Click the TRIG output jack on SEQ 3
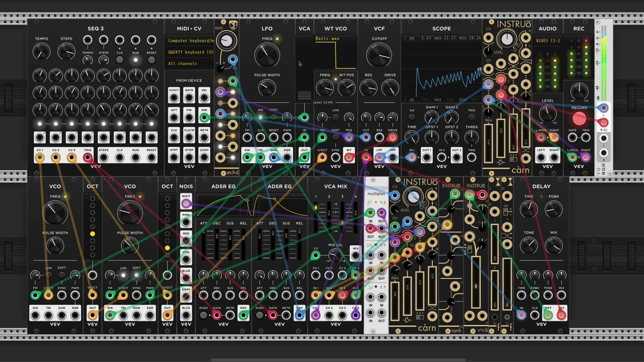Screen dimensions: 644x362 pyautogui.click(x=88, y=157)
